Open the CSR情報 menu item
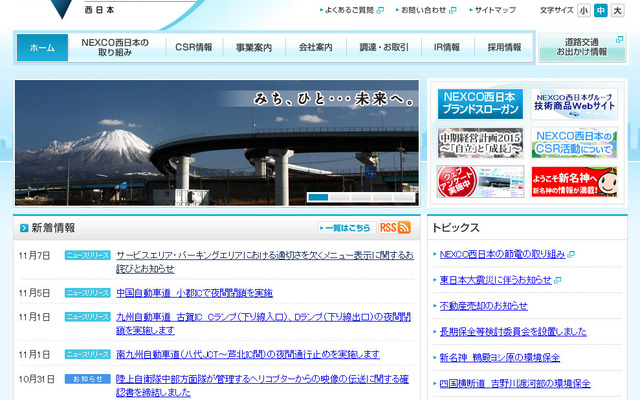Viewport: 640px width, 400px height. tap(194, 47)
